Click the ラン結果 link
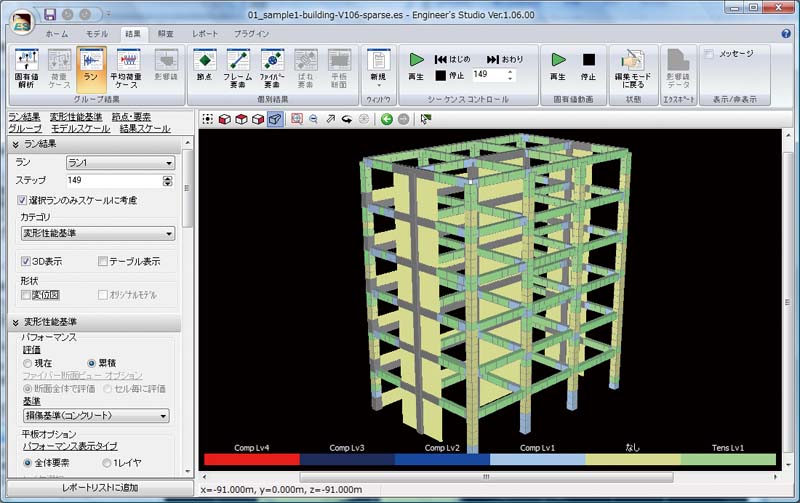 pyautogui.click(x=24, y=117)
